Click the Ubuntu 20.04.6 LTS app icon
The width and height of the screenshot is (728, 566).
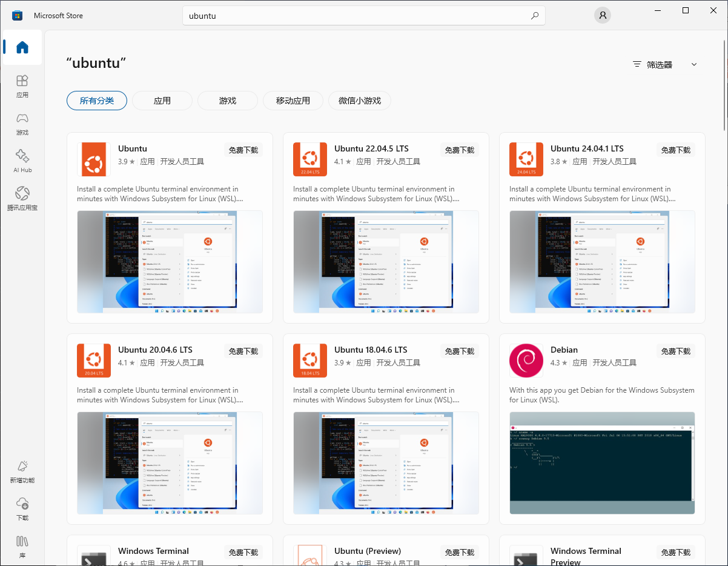(94, 361)
